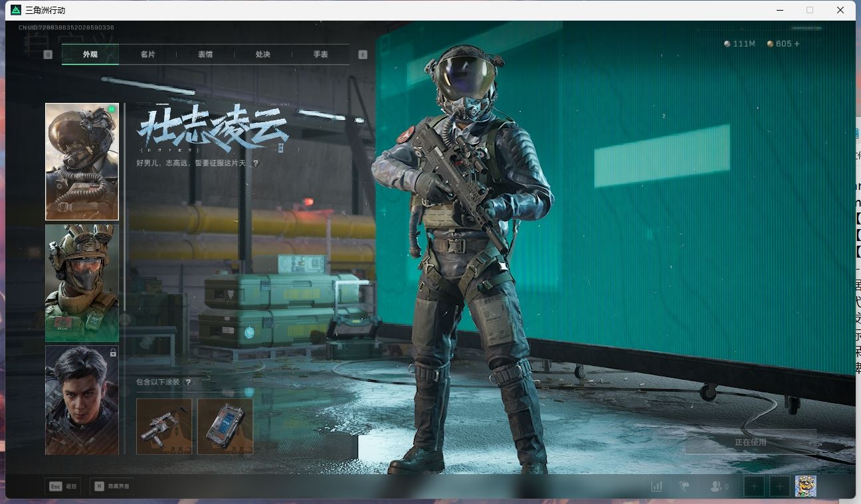View the included blue device skin item

click(225, 426)
